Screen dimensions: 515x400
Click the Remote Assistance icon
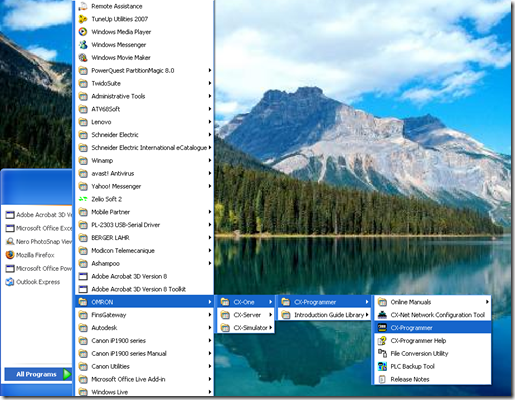83,6
